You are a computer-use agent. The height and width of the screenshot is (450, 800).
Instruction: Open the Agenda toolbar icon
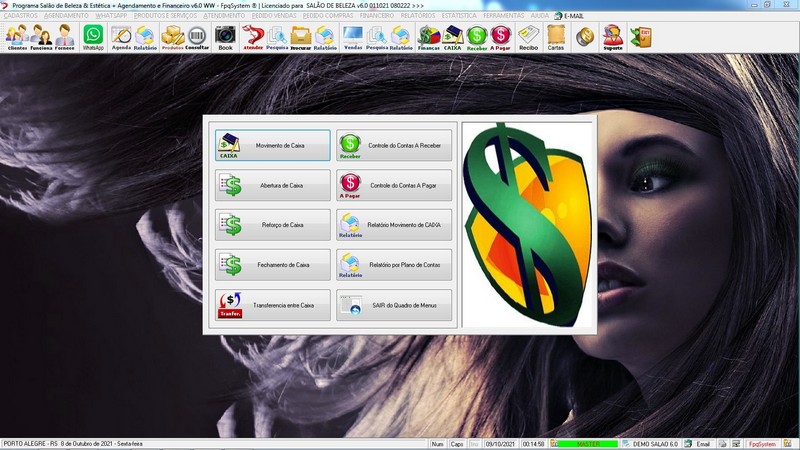pyautogui.click(x=121, y=38)
